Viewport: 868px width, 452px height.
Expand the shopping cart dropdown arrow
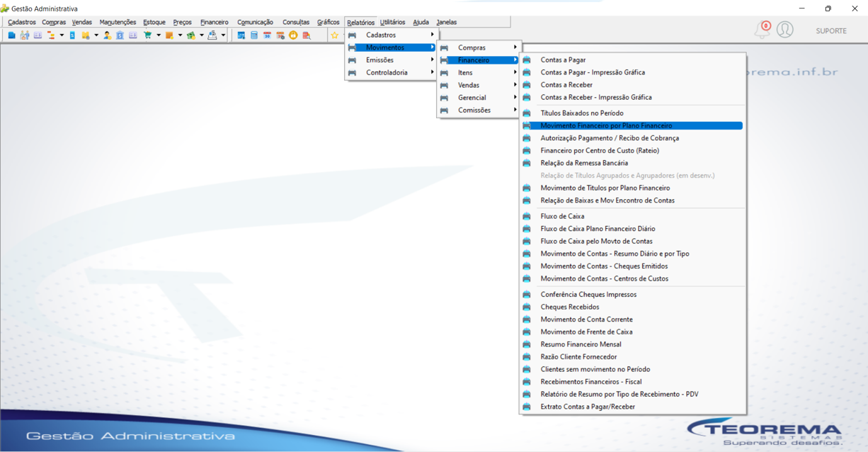tap(159, 35)
